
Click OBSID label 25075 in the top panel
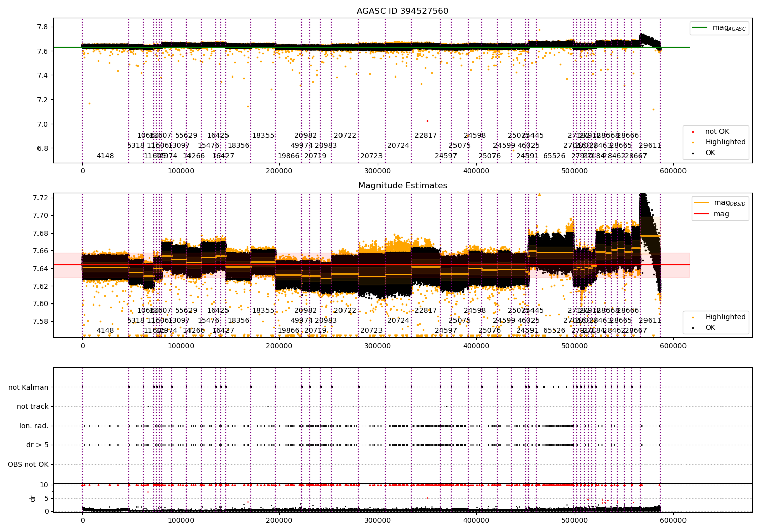pyautogui.click(x=460, y=145)
